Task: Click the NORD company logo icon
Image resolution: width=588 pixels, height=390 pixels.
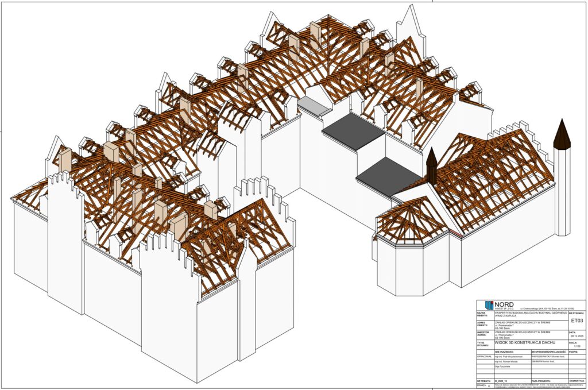Action: 489,305
